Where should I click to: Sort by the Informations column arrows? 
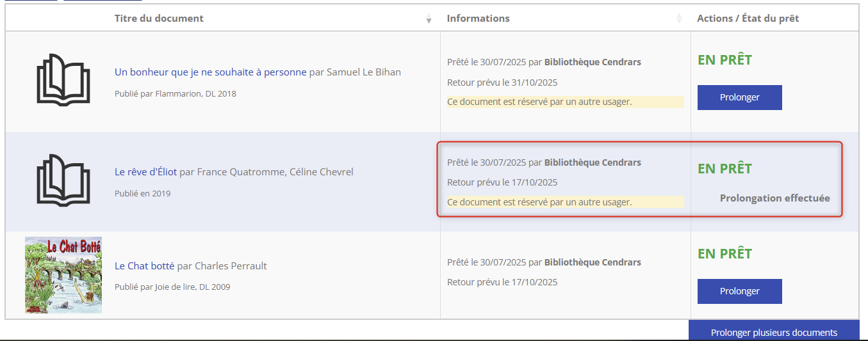click(x=679, y=19)
